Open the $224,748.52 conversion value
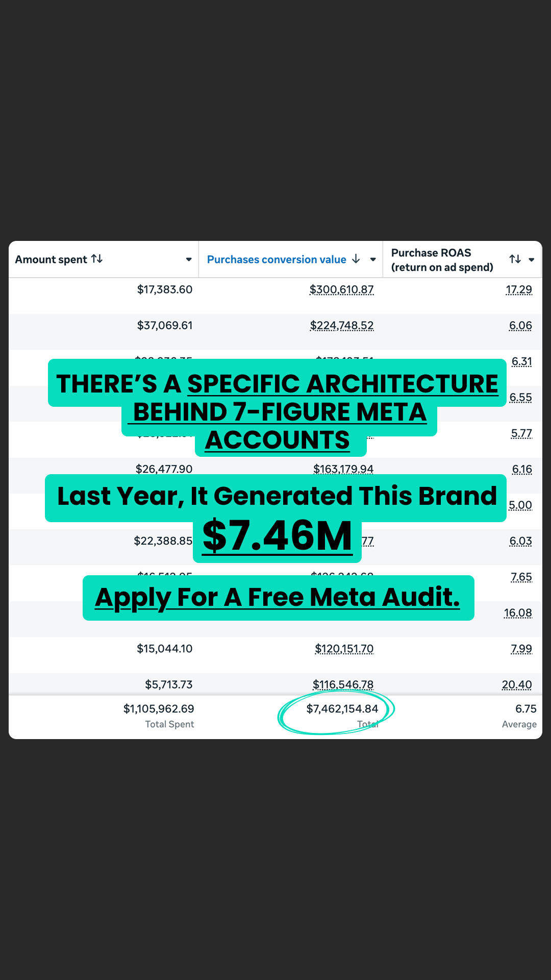 (342, 325)
